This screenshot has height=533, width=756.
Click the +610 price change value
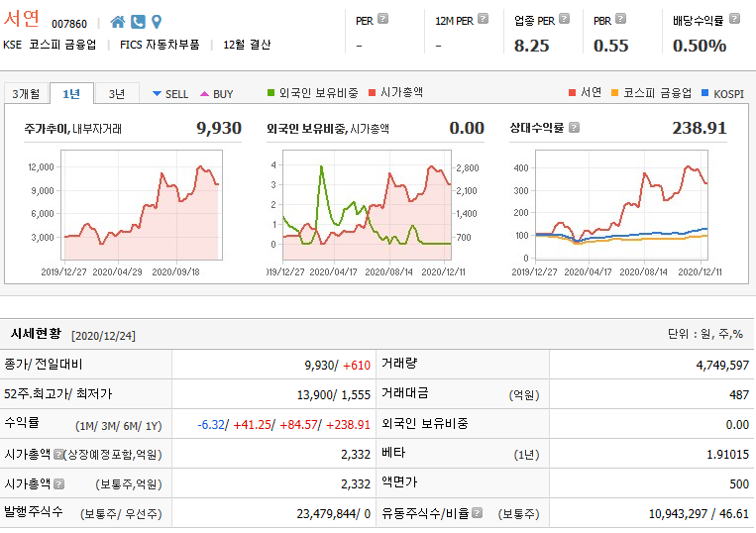coord(357,366)
